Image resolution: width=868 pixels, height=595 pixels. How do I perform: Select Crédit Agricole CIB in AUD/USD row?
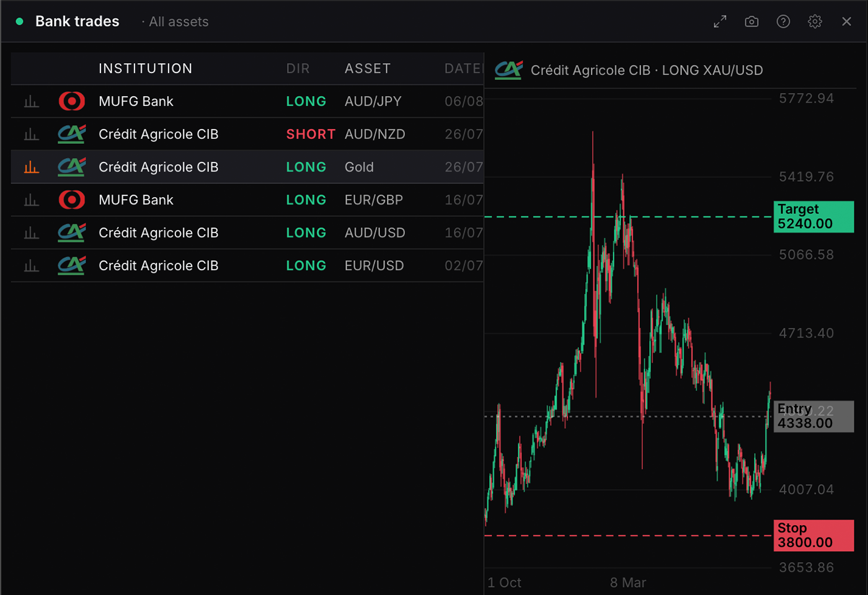pos(158,232)
